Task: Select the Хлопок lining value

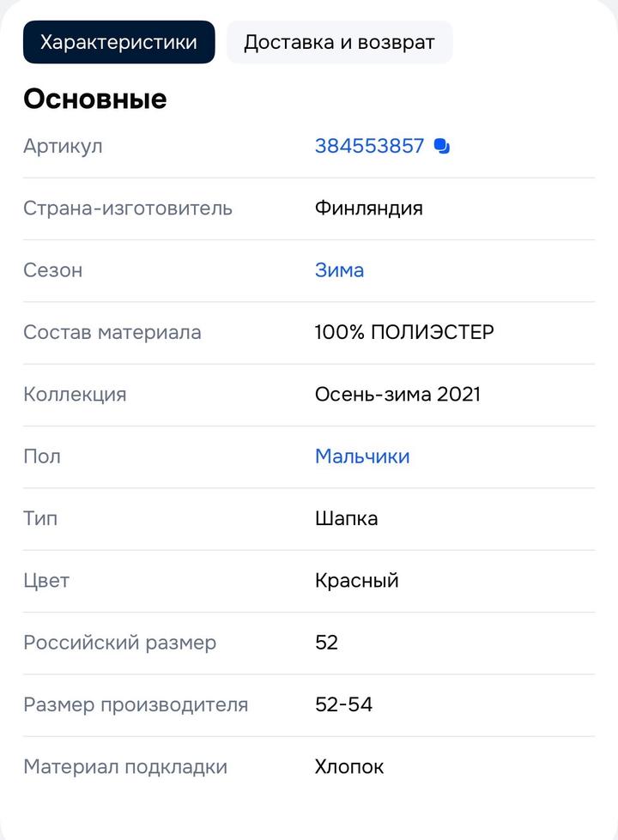Action: click(x=348, y=767)
